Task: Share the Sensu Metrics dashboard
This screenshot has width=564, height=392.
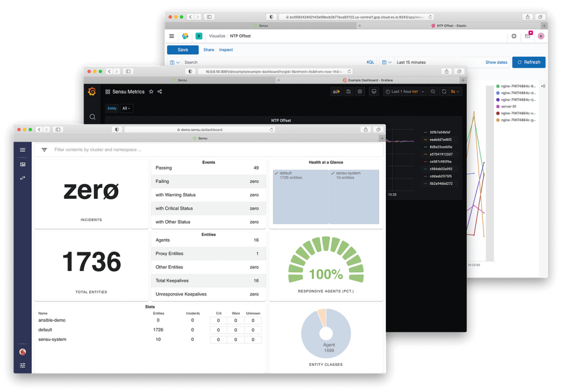Action: [160, 92]
